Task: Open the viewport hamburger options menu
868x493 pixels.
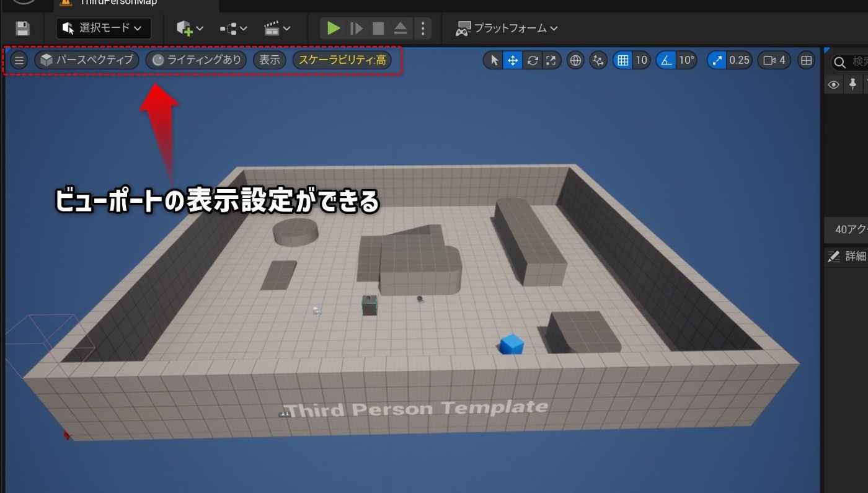Action: (x=19, y=60)
